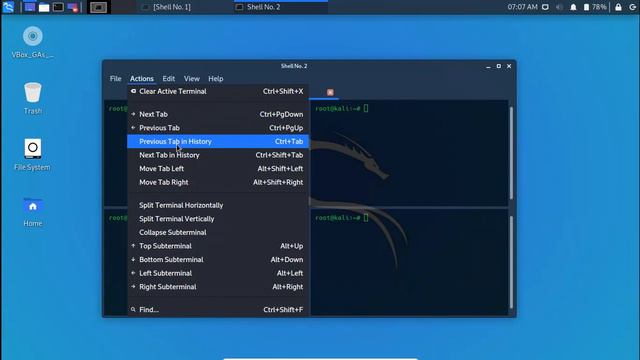The image size is (640, 360).
Task: Open the file manager panel launcher
Action: 44,7
